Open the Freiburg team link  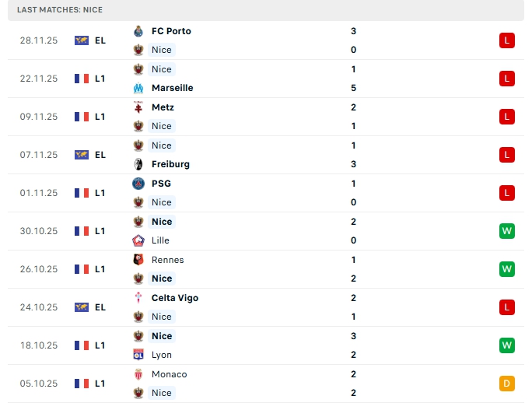tap(170, 164)
